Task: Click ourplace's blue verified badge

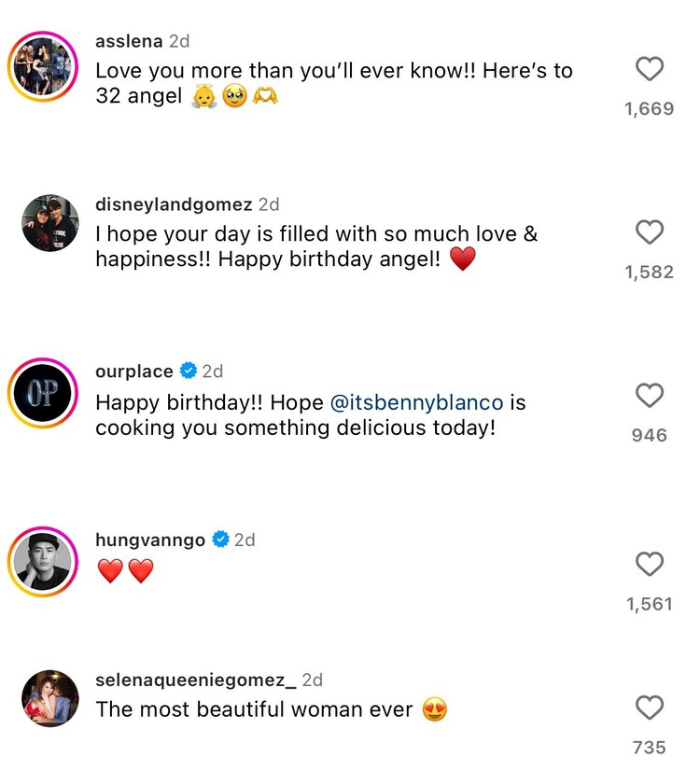Action: click(188, 371)
